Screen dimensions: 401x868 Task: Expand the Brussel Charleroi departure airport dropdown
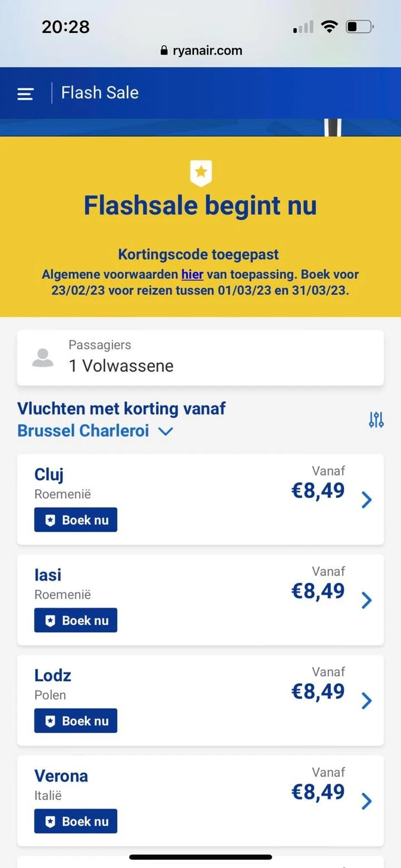point(165,431)
